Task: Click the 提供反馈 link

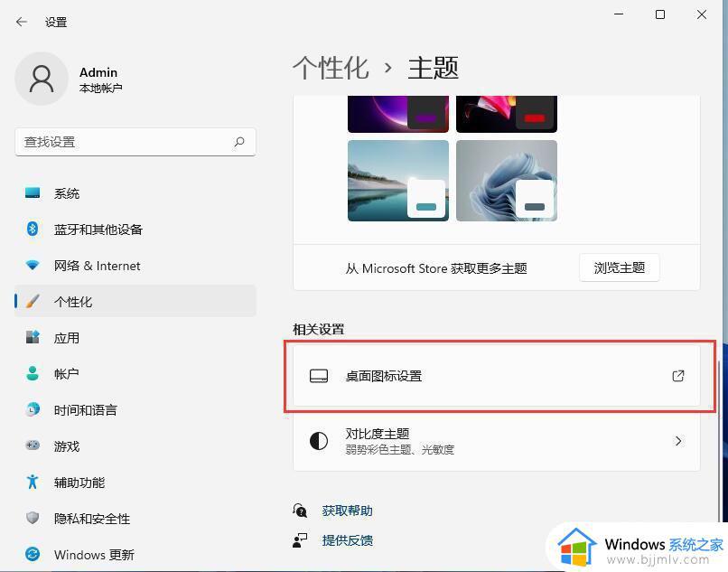Action: (x=347, y=540)
